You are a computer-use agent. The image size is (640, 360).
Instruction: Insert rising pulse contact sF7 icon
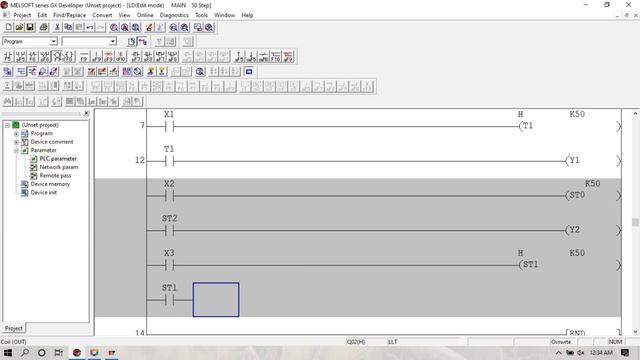click(136, 56)
